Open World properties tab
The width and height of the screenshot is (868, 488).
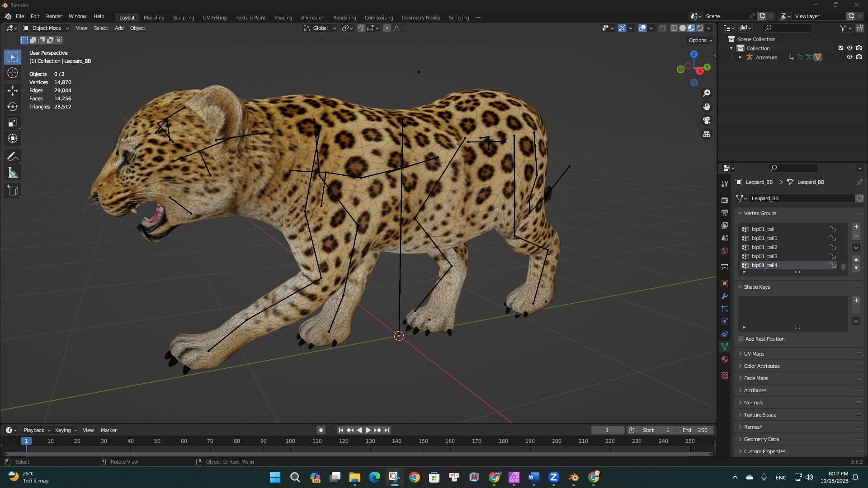coord(725,251)
